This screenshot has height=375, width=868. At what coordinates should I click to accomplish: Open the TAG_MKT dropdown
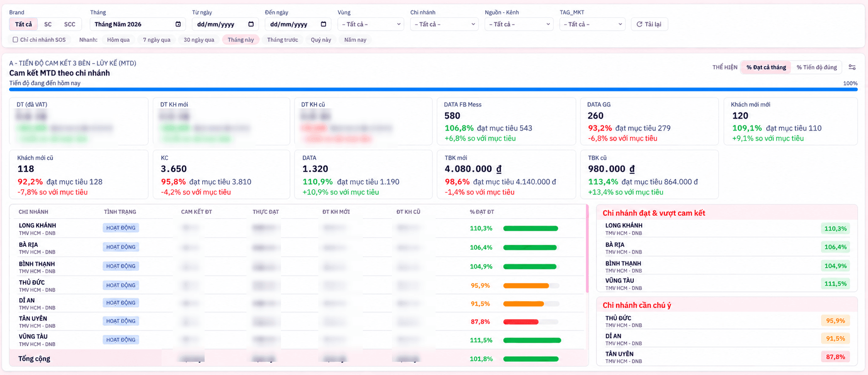pos(592,24)
